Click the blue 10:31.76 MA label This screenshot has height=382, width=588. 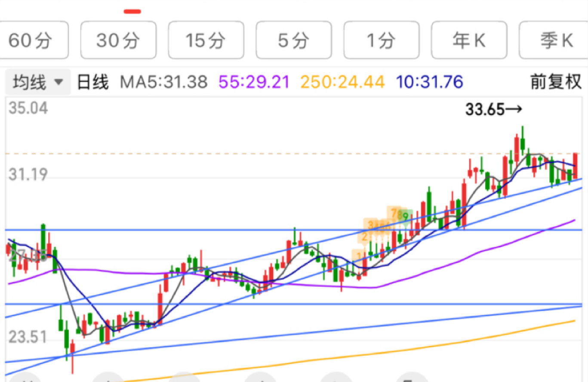[x=430, y=82]
